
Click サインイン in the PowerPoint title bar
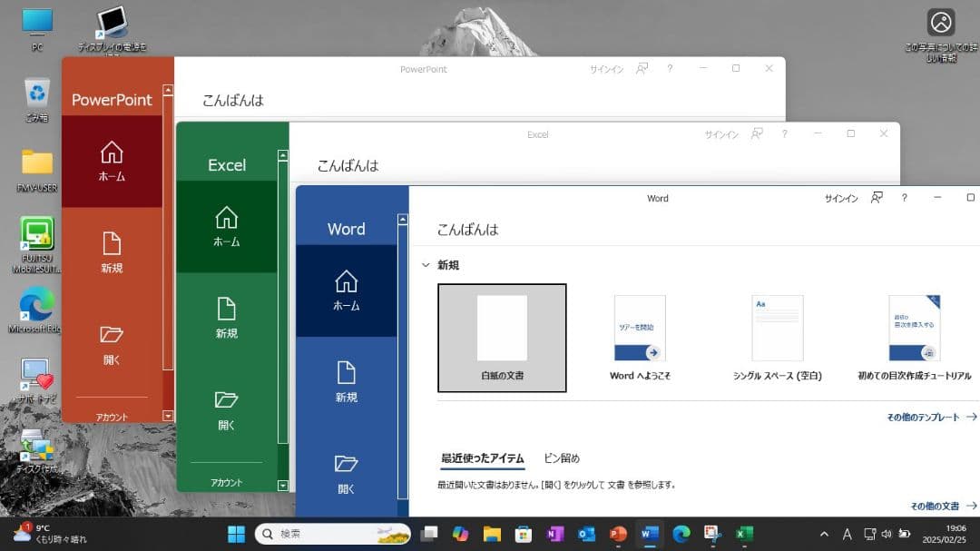[x=606, y=69]
